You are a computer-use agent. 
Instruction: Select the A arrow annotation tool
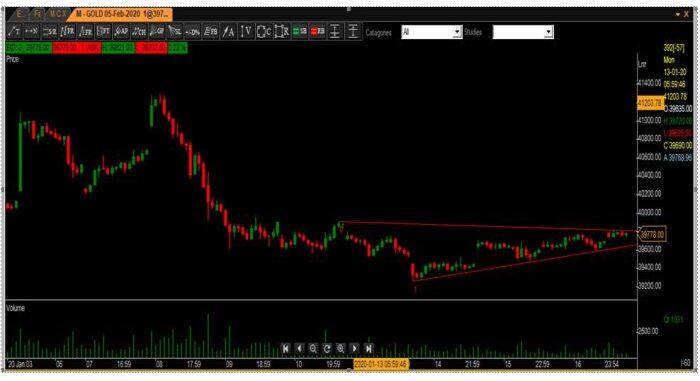(228, 32)
